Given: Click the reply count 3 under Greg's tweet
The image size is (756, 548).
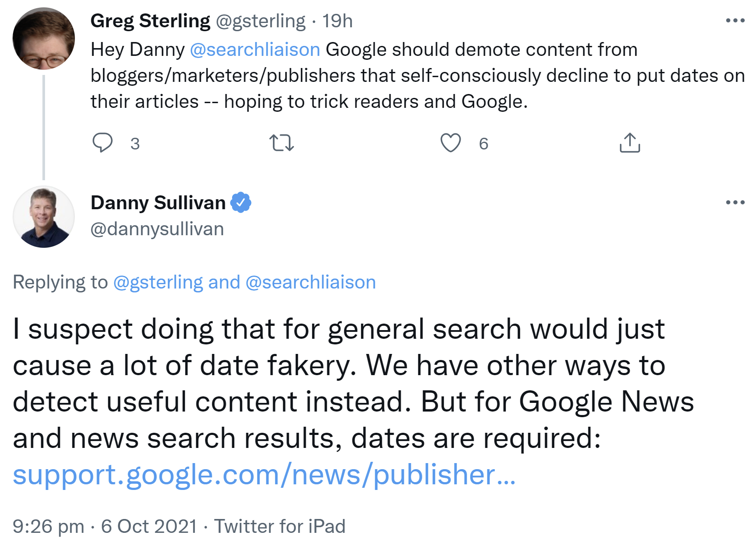Looking at the screenshot, I should (135, 144).
